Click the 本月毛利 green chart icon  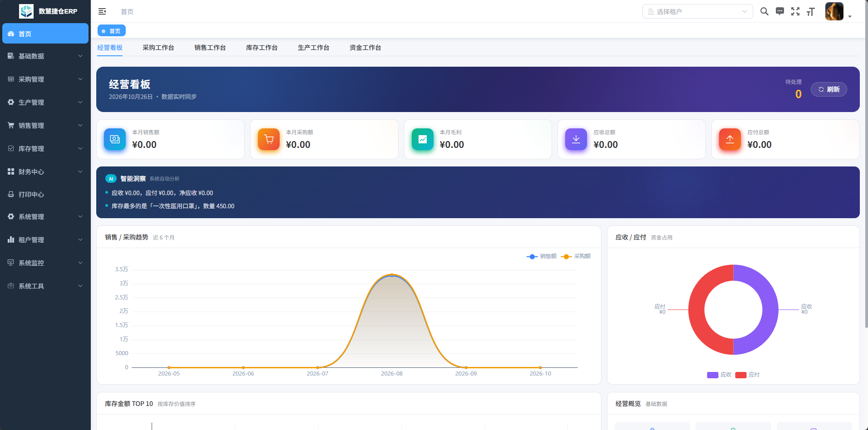[423, 139]
